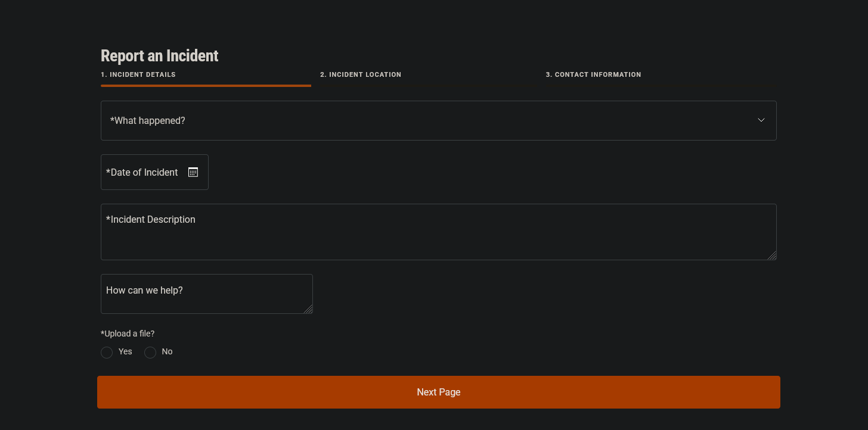Select the No upload radio button
The height and width of the screenshot is (430, 868).
tap(150, 353)
